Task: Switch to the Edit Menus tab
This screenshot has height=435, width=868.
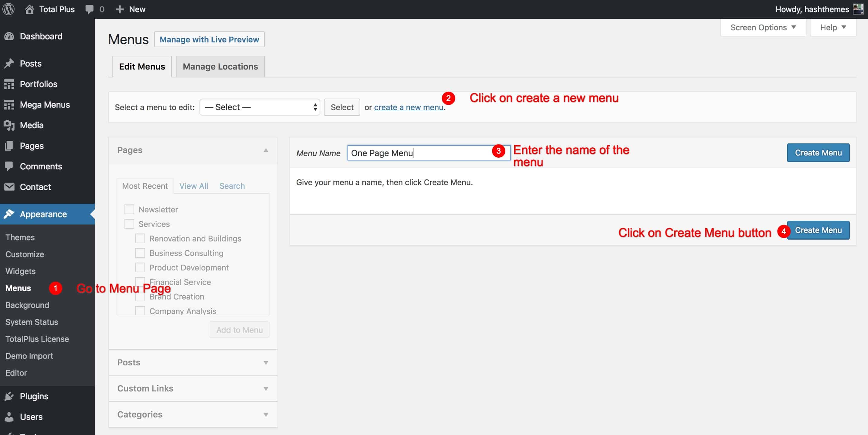Action: 142,67
